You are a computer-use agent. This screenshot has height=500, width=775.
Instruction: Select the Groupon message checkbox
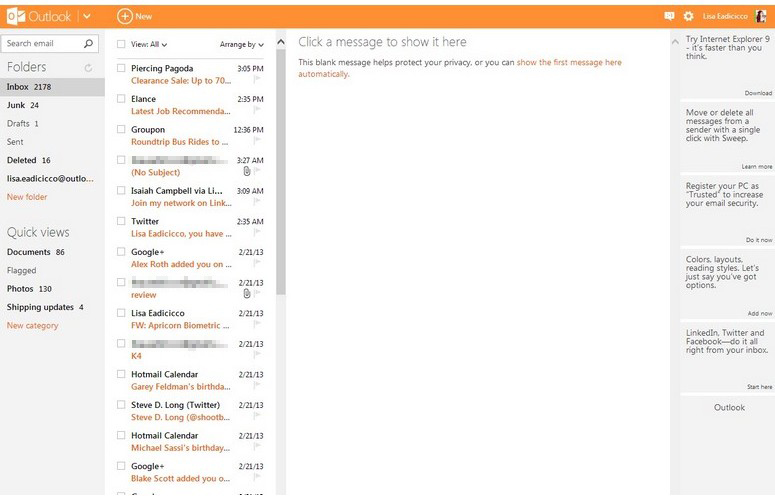(x=121, y=129)
